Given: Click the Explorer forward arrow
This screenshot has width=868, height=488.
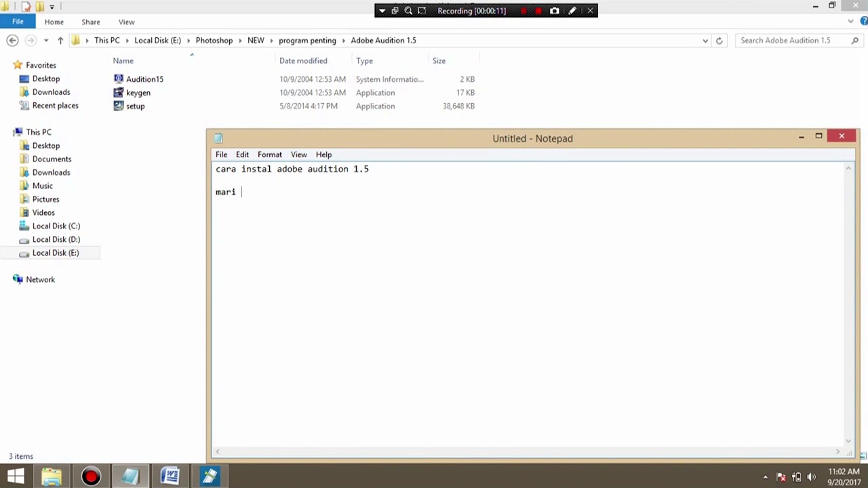Looking at the screenshot, I should click(31, 41).
